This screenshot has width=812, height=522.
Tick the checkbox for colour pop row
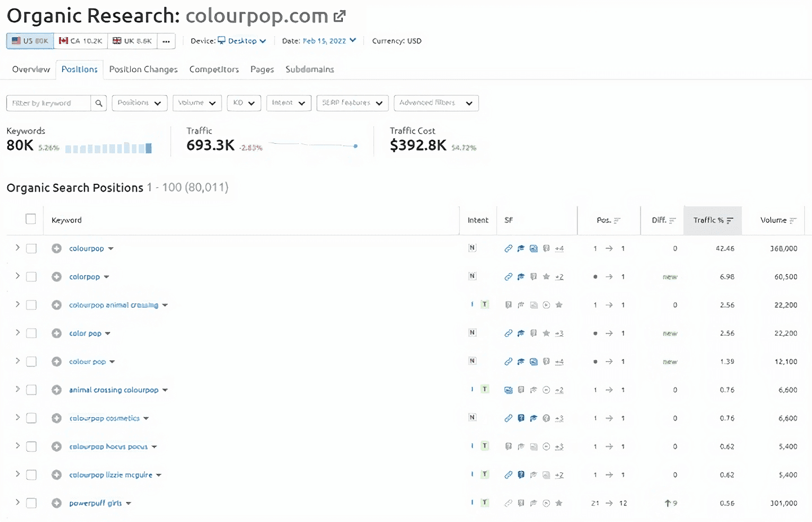coord(32,361)
